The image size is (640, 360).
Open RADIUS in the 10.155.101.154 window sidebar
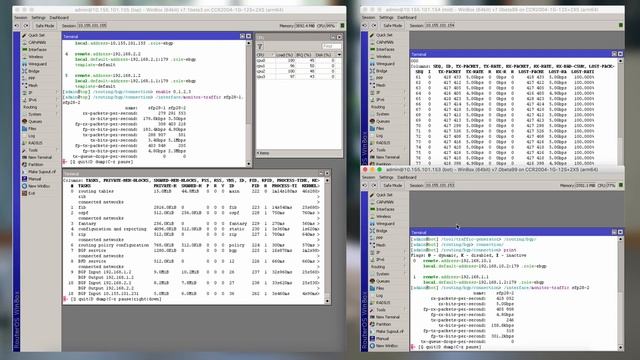point(383,143)
